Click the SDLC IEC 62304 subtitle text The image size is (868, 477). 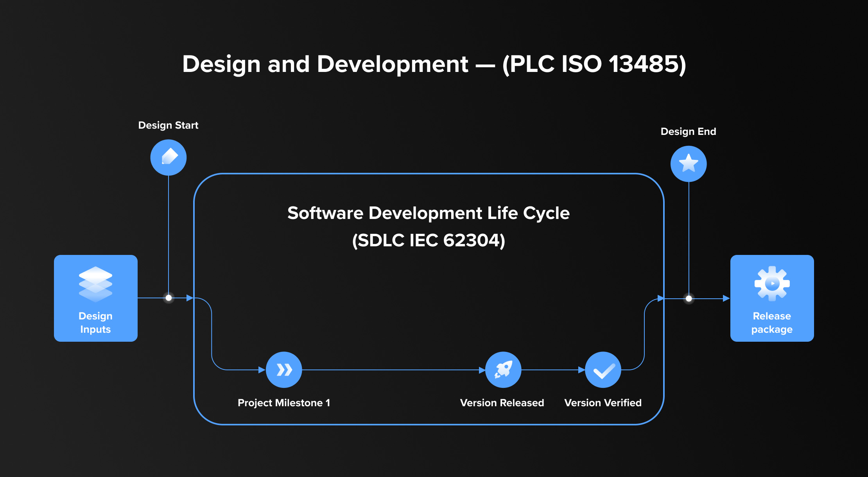pyautogui.click(x=429, y=240)
